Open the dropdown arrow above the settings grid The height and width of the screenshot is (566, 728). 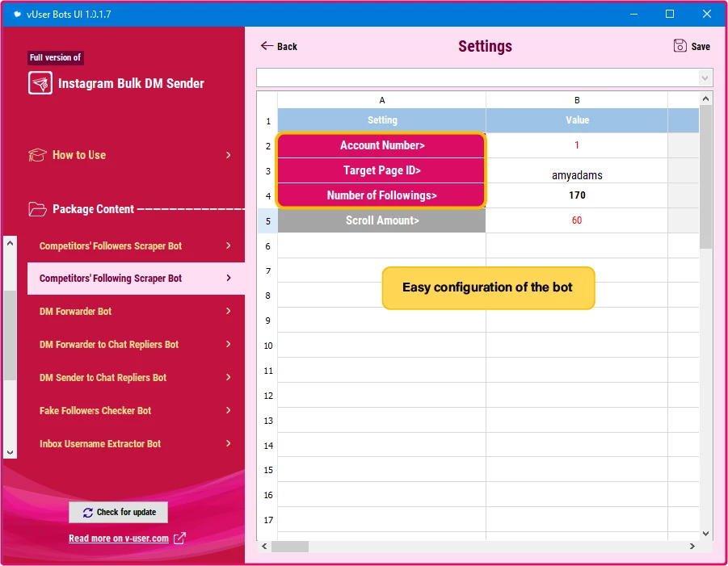[705, 78]
